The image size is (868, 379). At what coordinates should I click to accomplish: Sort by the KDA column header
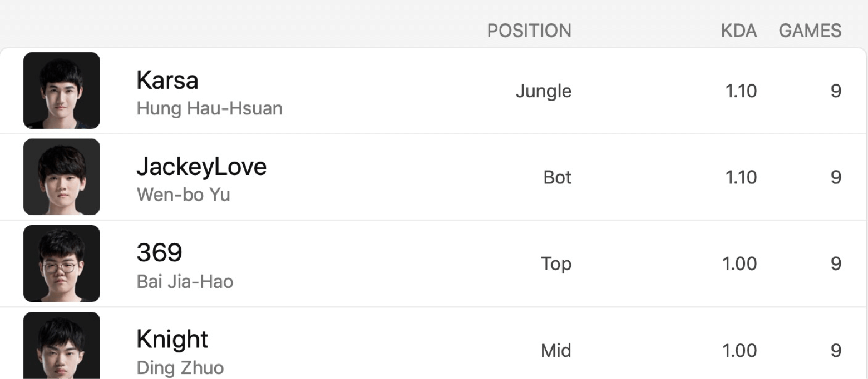(x=739, y=31)
